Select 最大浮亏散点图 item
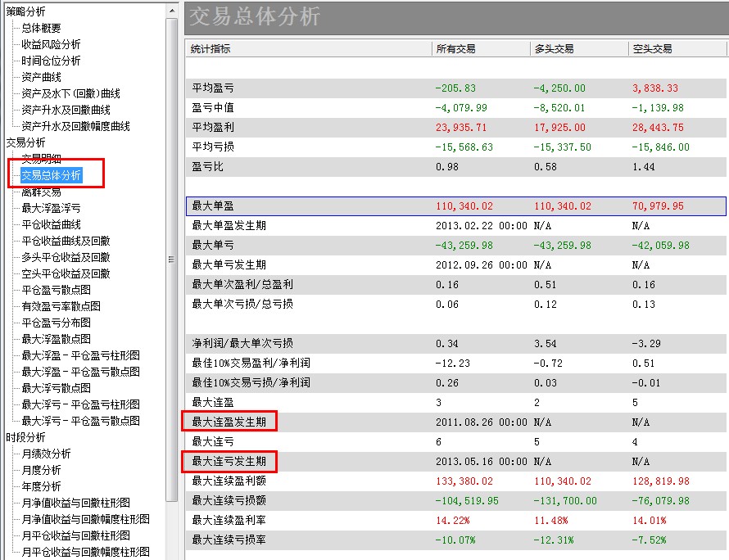This screenshot has width=729, height=560. tap(57, 388)
